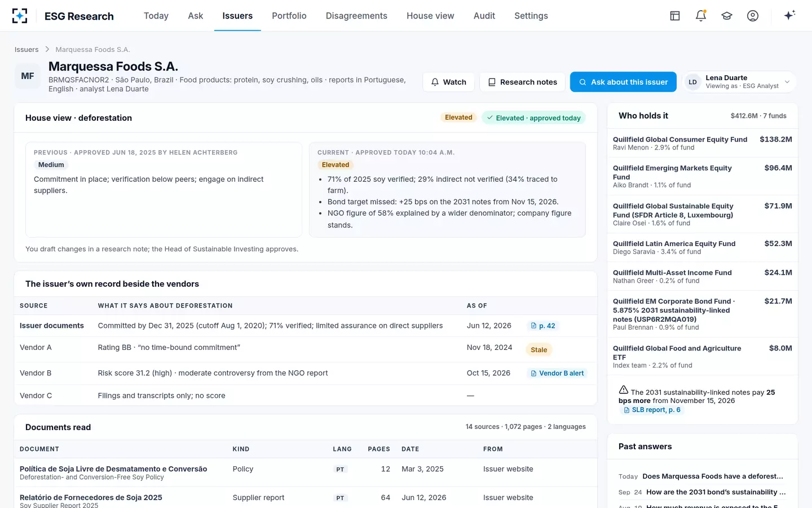This screenshot has width=812, height=508.
Task: Select Quillfield Global Consumer Equity Fund holding
Action: (x=703, y=143)
